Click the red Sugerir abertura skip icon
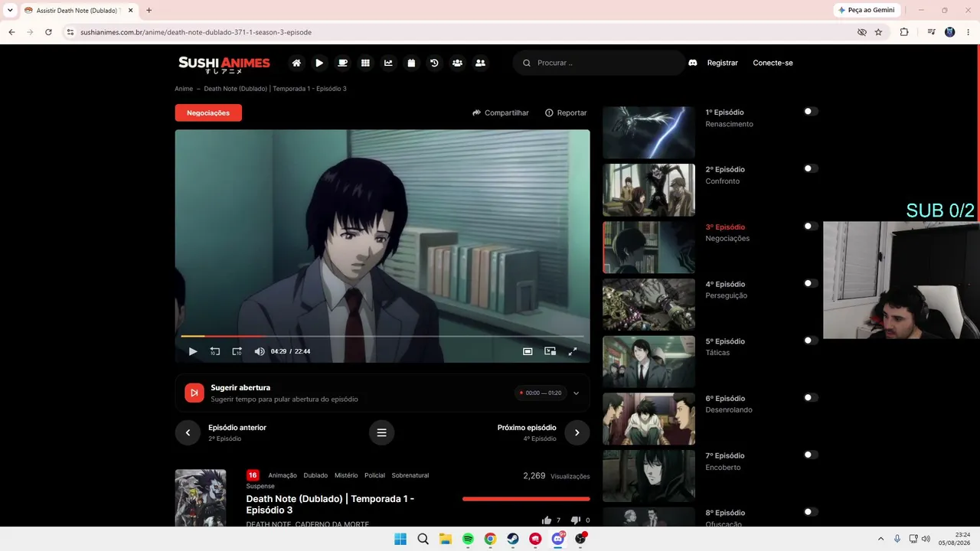Screen dimensions: 980x551 (x=194, y=393)
